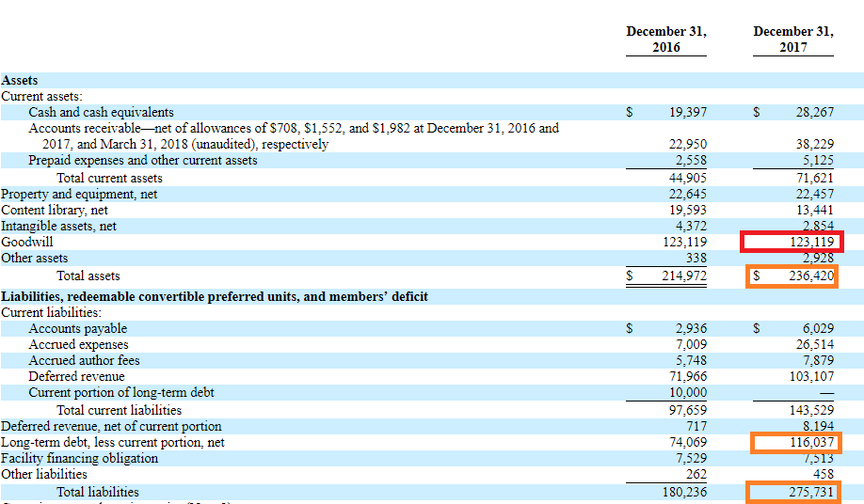
Task: Select 2016 intangible assets value 4,372
Action: point(691,226)
